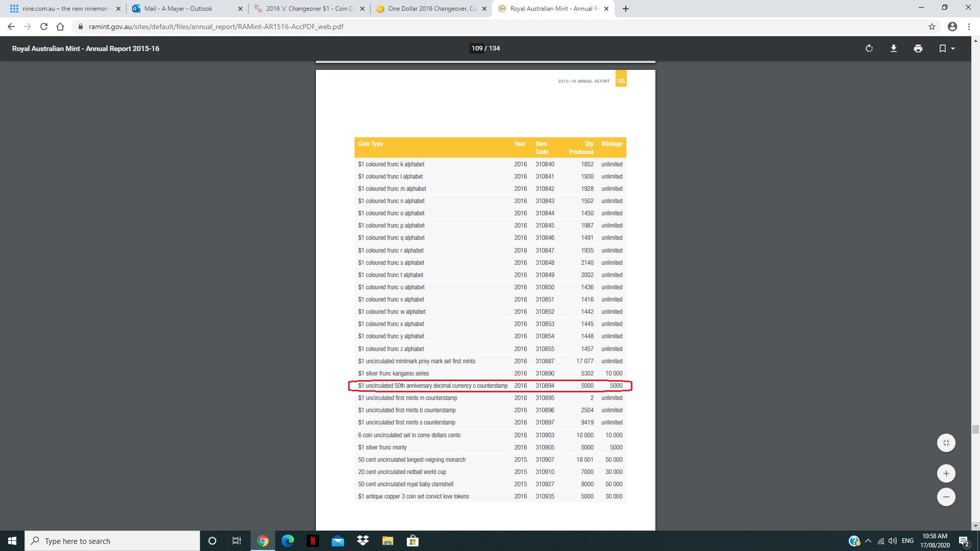Open the network Wi-Fi status

click(x=881, y=541)
